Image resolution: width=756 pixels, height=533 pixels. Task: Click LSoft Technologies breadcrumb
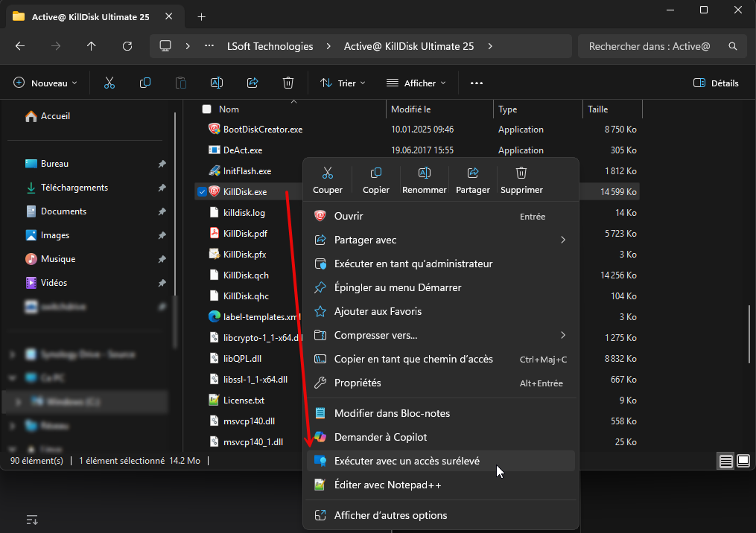pyautogui.click(x=270, y=46)
